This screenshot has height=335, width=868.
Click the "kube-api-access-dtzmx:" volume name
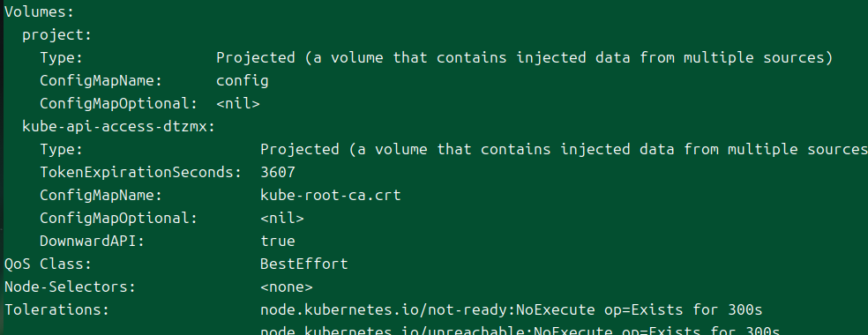coord(118,127)
